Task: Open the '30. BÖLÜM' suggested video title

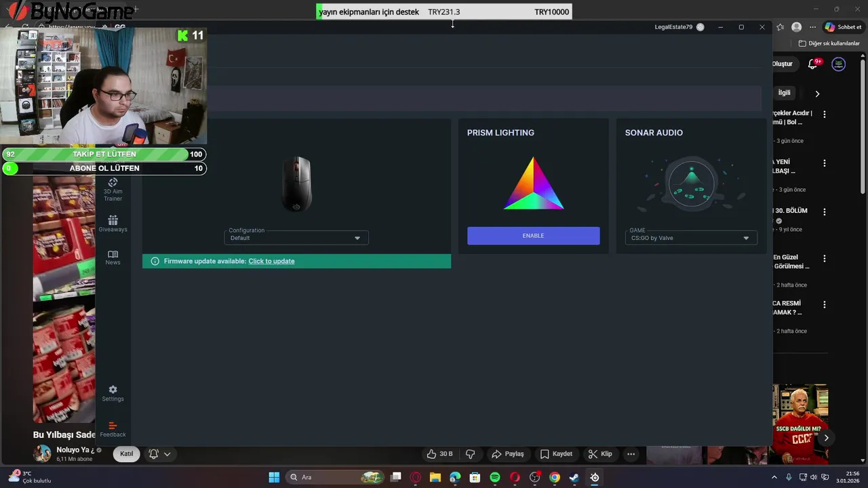Action: point(790,211)
